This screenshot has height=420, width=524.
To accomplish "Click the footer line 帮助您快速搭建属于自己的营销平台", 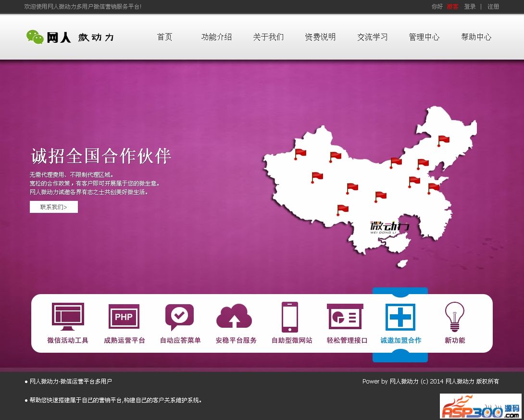I will (x=116, y=400).
